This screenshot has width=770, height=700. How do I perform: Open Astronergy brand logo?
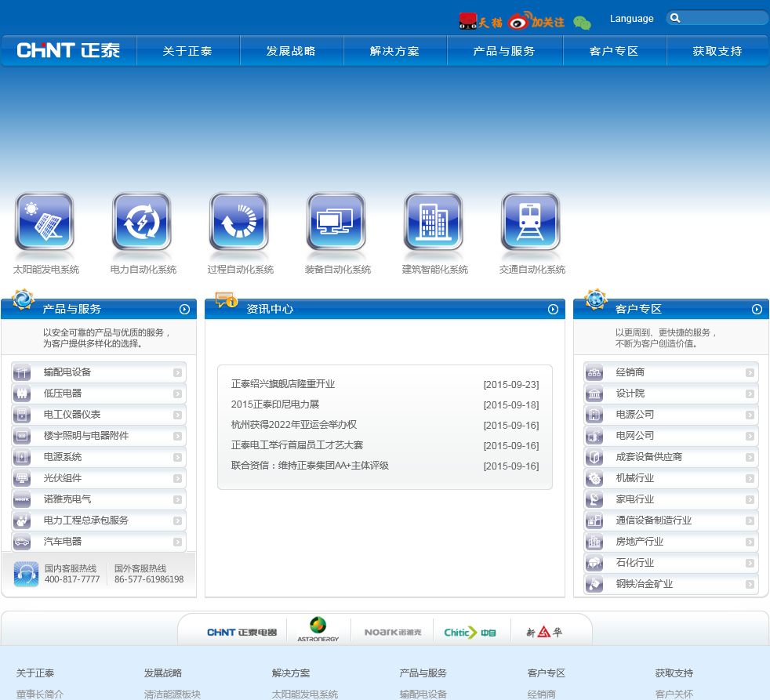coord(318,629)
